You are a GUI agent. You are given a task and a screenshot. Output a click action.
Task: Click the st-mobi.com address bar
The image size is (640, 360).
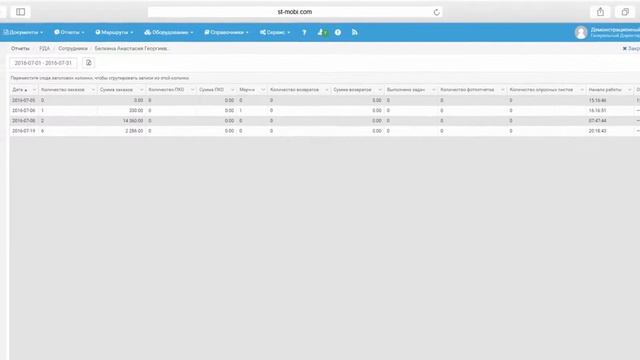point(295,12)
